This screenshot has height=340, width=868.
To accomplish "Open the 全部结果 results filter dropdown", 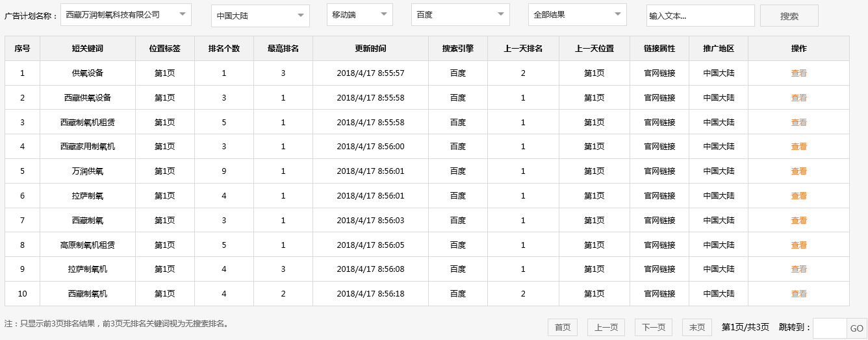I will click(x=578, y=14).
